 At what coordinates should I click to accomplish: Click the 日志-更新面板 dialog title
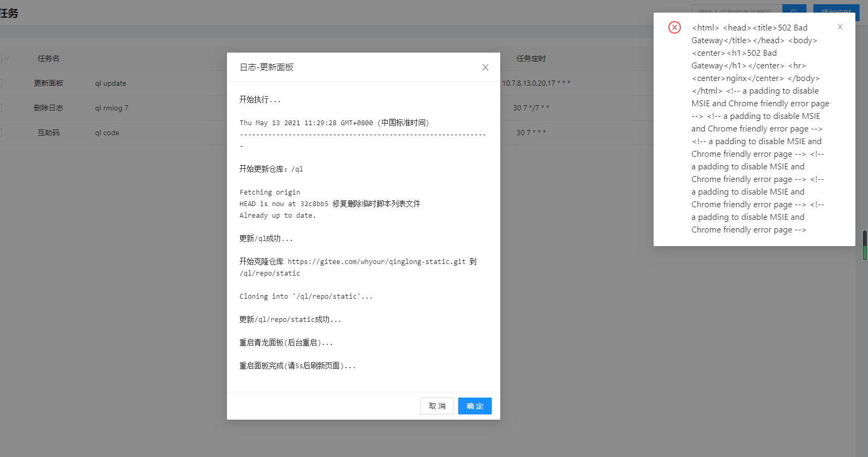click(266, 67)
